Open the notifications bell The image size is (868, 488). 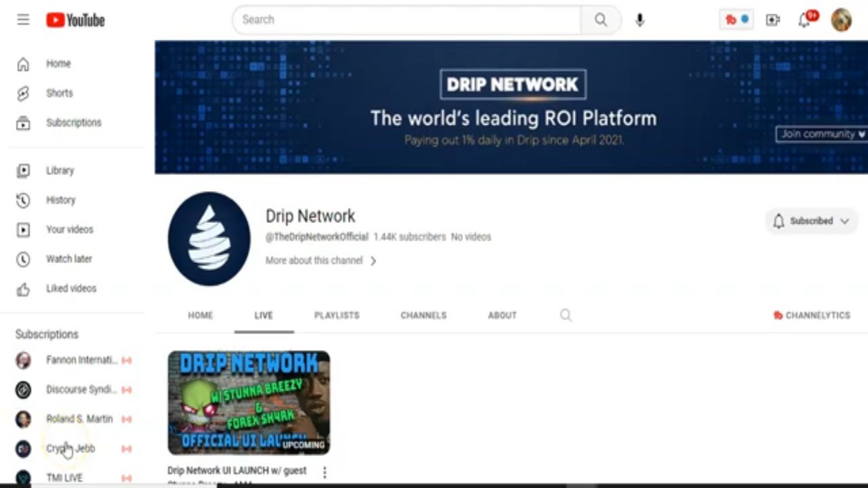(x=805, y=20)
